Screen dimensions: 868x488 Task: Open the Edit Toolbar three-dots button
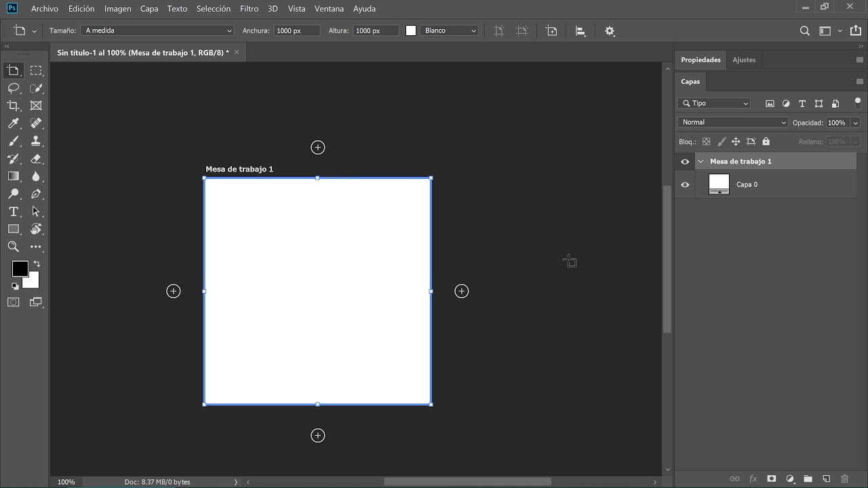coord(36,247)
